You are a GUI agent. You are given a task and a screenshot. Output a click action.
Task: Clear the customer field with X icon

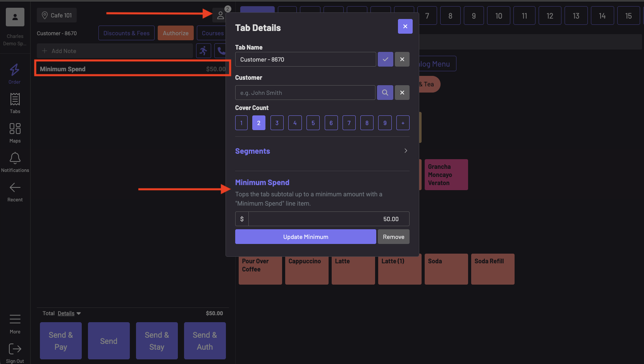[x=402, y=93]
